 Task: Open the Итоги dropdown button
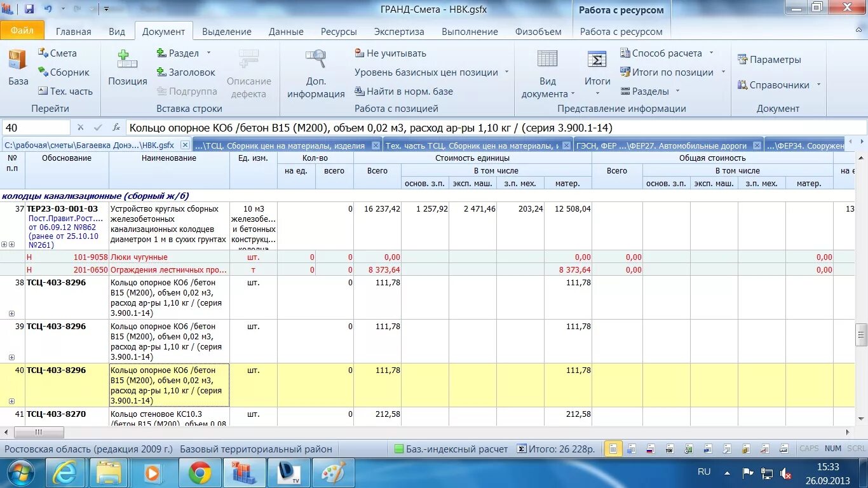coord(597,74)
